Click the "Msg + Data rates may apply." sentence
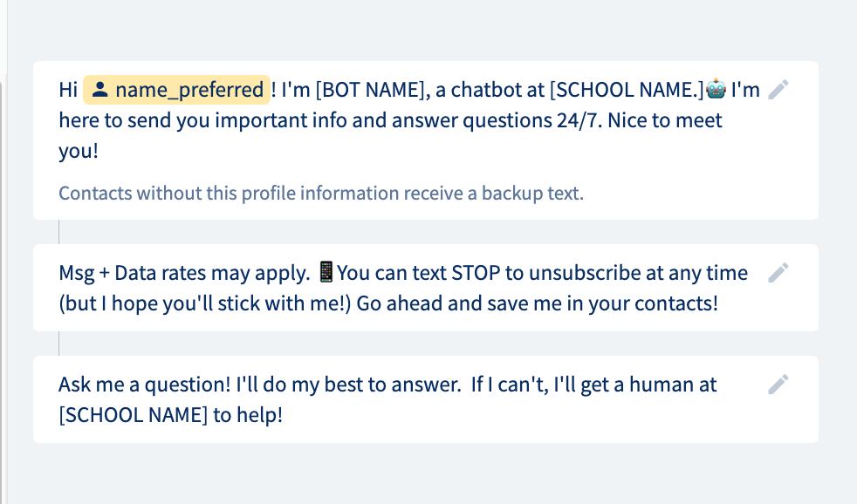Image resolution: width=857 pixels, height=504 pixels. pyautogui.click(x=185, y=273)
